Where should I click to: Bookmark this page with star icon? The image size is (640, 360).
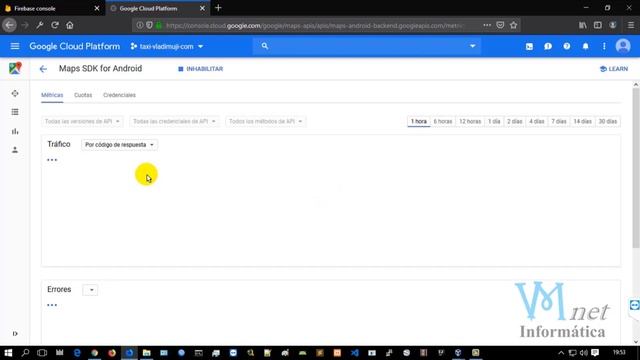[513, 25]
